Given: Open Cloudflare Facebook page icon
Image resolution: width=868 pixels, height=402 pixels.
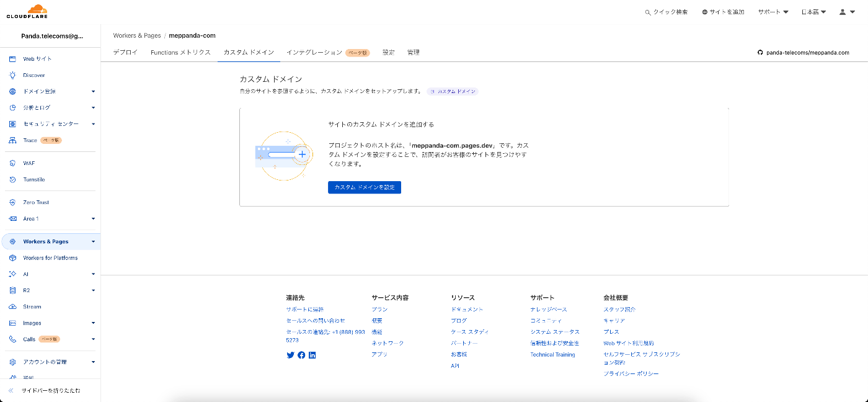Looking at the screenshot, I should pos(301,355).
